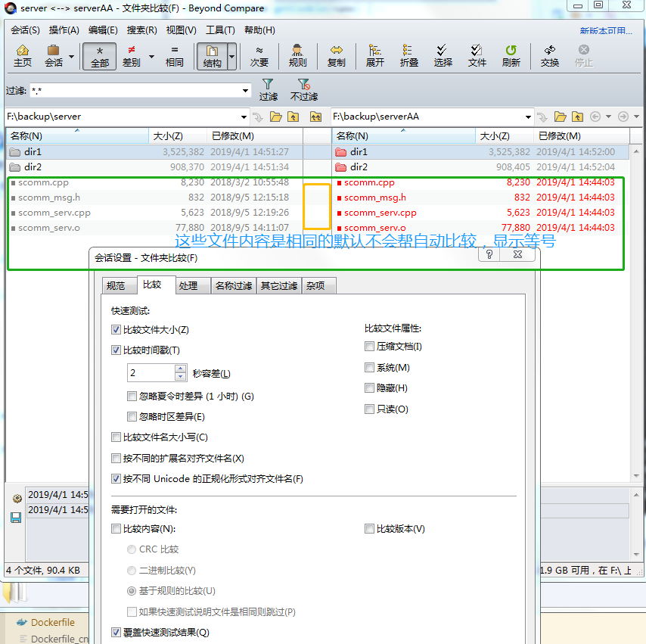Image resolution: width=646 pixels, height=644 pixels.
Task: Click the 复制 copy toolbar icon
Action: 336,56
